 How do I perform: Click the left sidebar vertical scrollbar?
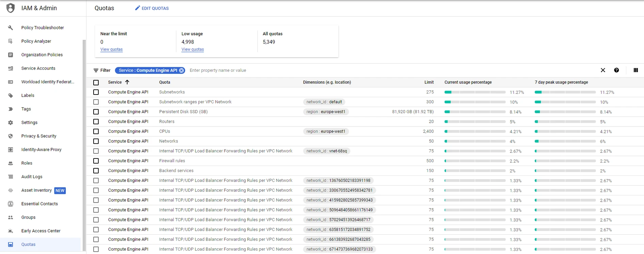point(84,146)
